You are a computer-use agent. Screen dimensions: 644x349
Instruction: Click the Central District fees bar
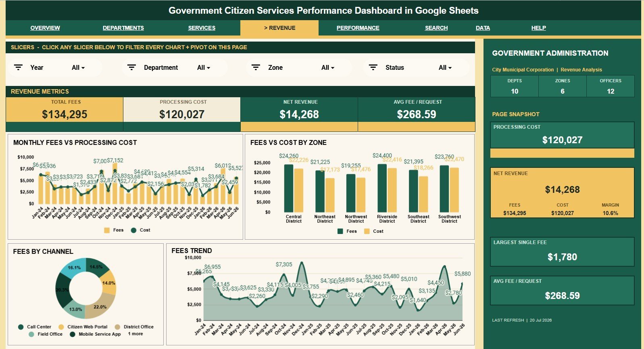click(x=289, y=188)
